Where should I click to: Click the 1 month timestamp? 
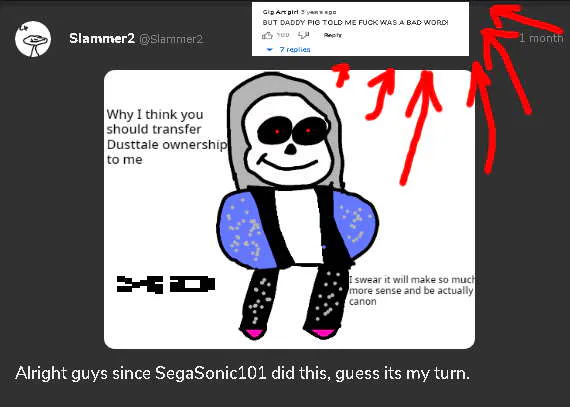coord(541,38)
